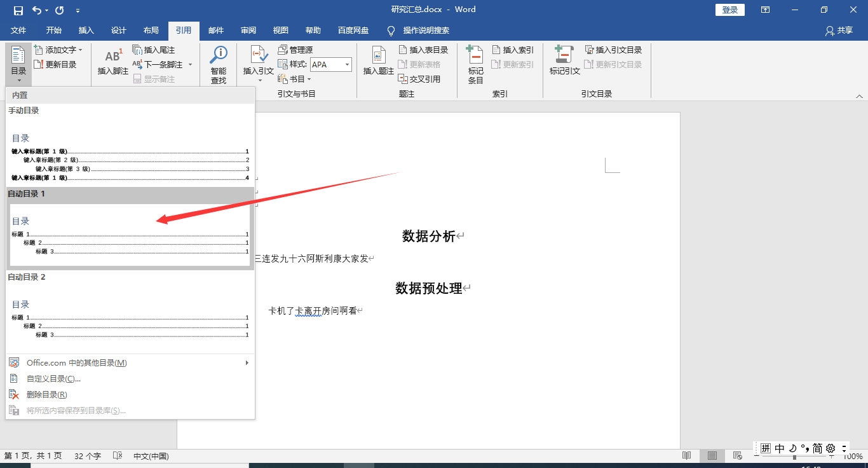The image size is (868, 468).
Task: Mark an index entry
Action: [475, 64]
